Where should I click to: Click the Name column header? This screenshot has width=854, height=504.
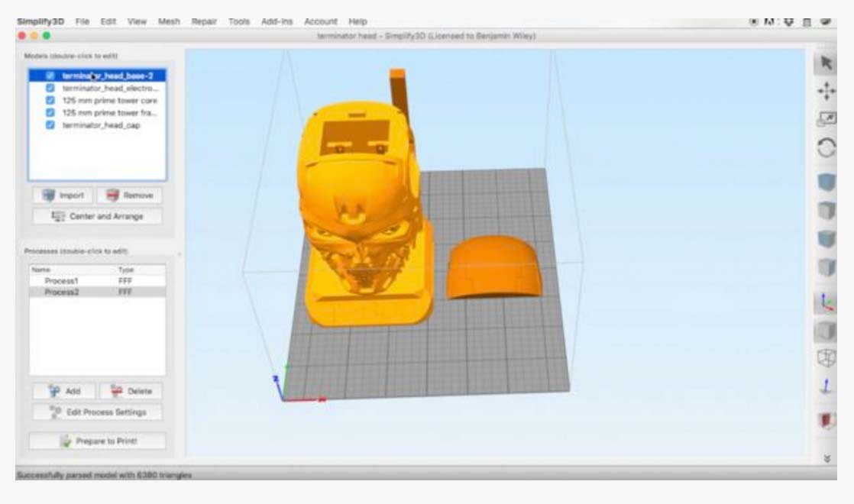point(40,270)
